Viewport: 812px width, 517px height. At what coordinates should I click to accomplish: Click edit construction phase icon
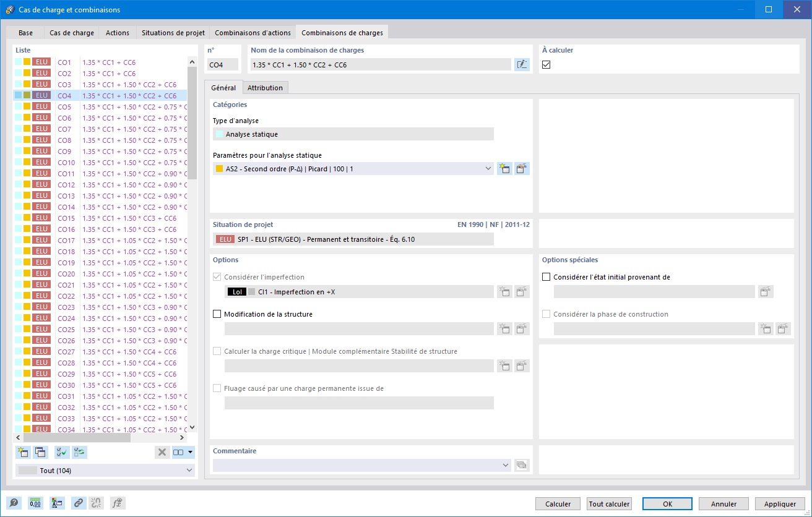(784, 329)
